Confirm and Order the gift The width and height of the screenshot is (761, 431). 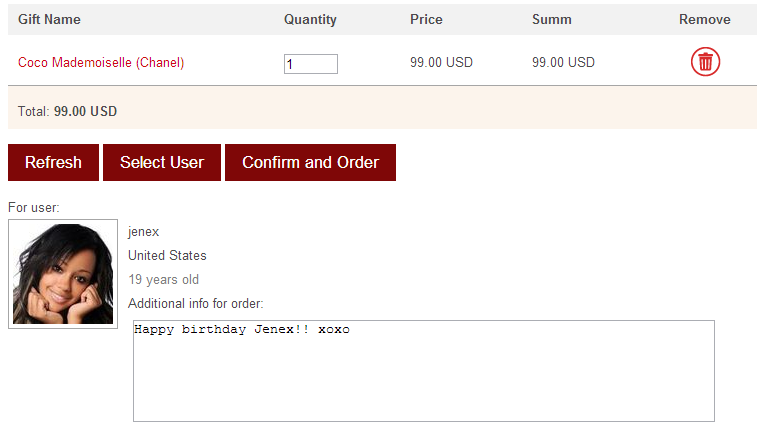coord(310,162)
